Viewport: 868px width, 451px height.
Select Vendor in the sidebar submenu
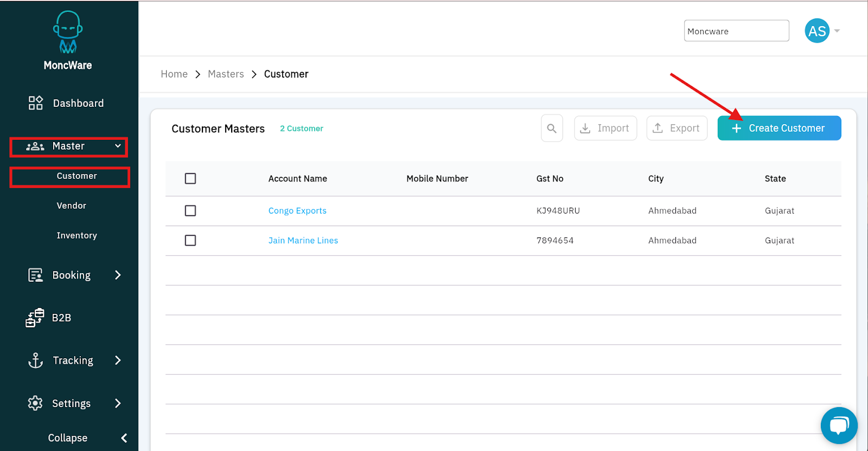pos(72,205)
